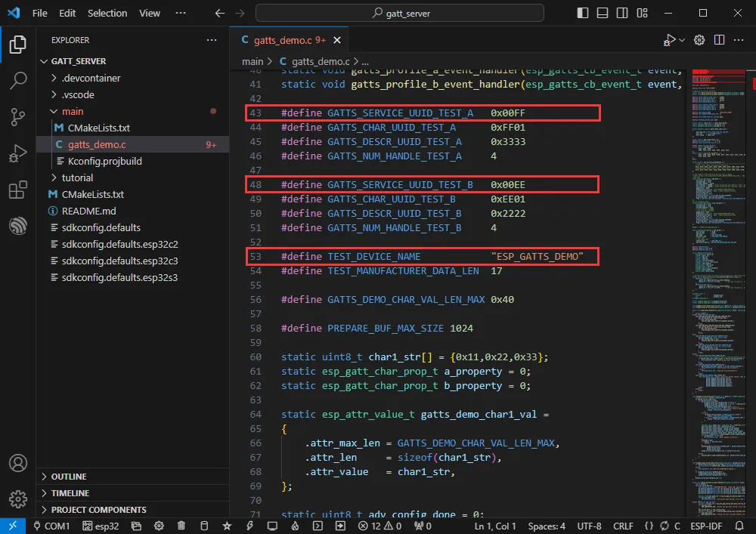The height and width of the screenshot is (534, 756).
Task: Open the Source Control view
Action: pyautogui.click(x=17, y=117)
